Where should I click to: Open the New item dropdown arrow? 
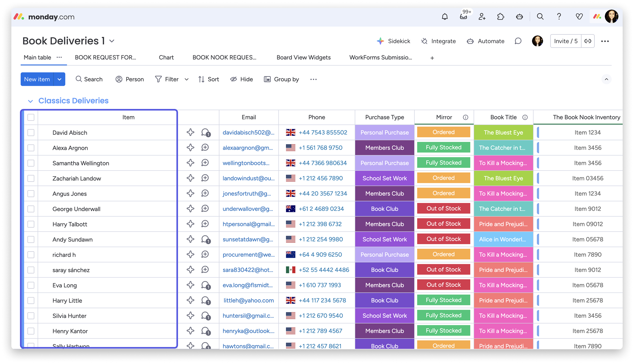[x=59, y=79]
